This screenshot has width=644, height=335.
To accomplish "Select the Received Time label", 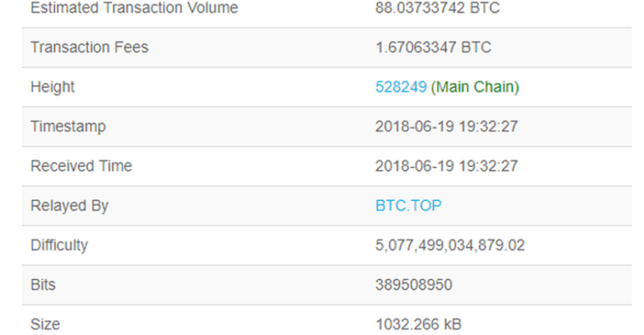I will (81, 166).
